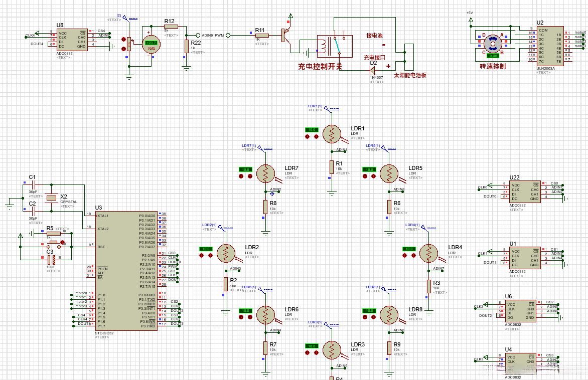Select diode D2 1N4007

pos(372,71)
